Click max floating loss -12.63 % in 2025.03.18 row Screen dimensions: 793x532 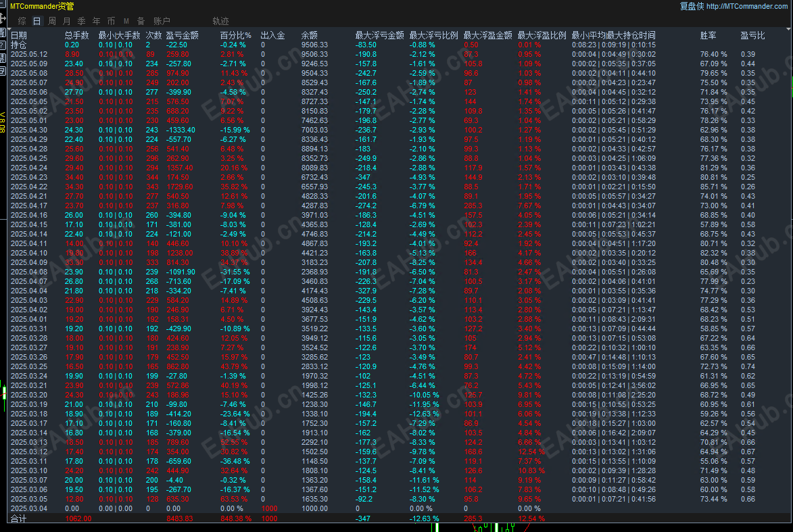coord(425,414)
